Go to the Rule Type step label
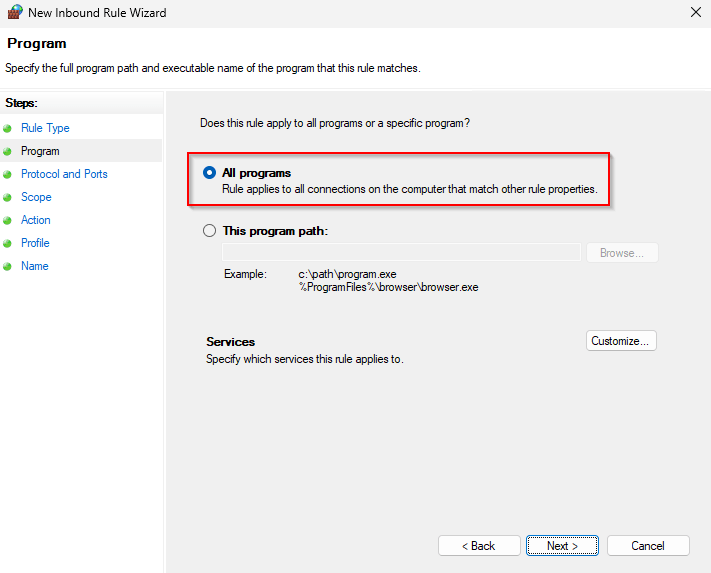The image size is (711, 573). [x=45, y=128]
